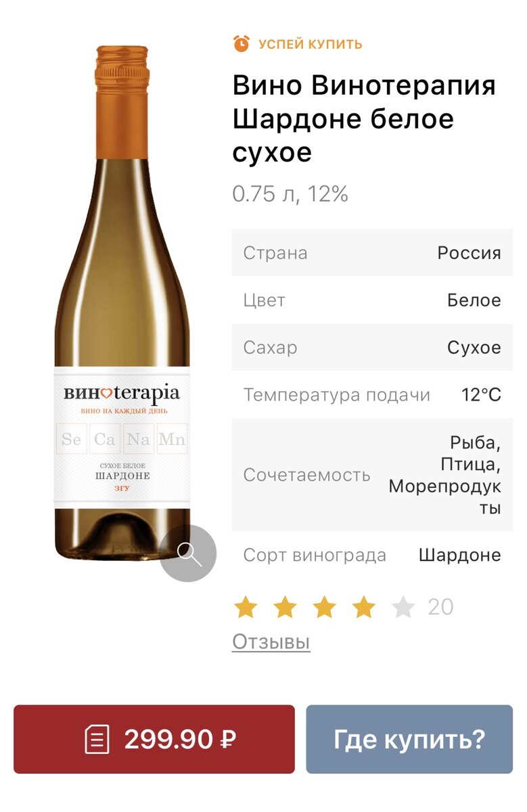The height and width of the screenshot is (812, 527).
Task: Select the fourth rating star
Action: pos(364,607)
